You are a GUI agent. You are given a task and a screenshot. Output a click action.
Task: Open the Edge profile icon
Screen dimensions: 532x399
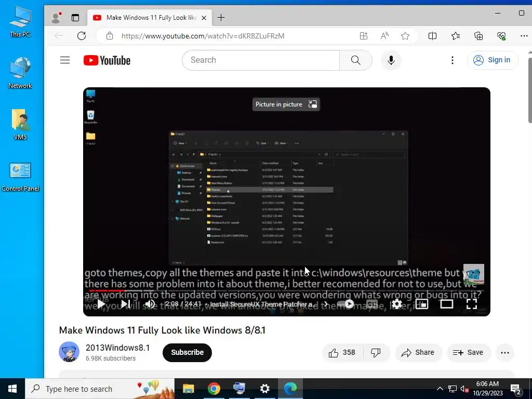[56, 18]
